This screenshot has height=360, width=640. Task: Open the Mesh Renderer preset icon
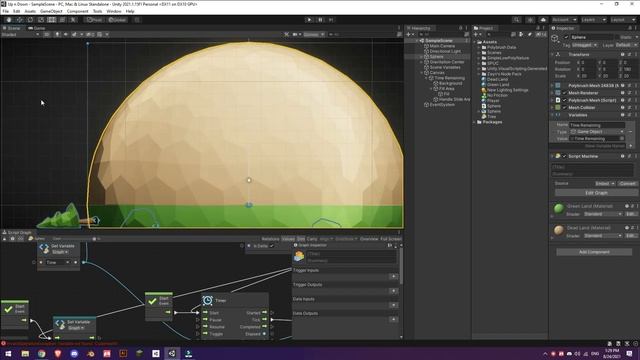(629, 93)
